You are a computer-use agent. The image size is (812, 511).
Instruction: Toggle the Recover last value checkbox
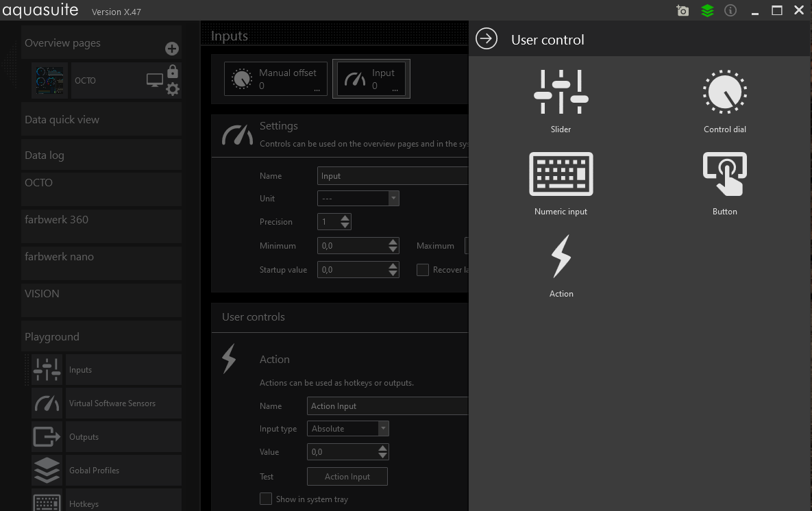tap(423, 270)
